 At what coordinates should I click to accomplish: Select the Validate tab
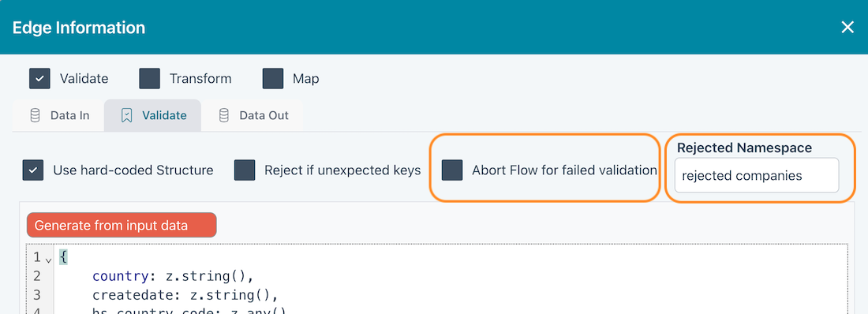pyautogui.click(x=153, y=115)
